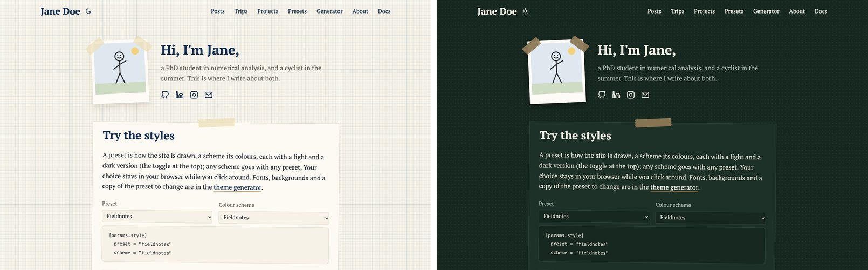Open GitHub icon in light theme page

pyautogui.click(x=165, y=94)
